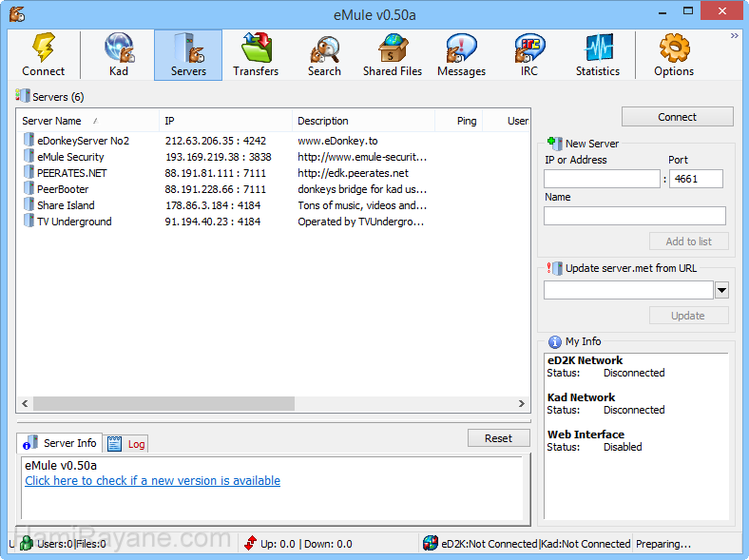The image size is (749, 560).
Task: Switch to the Log tab
Action: click(126, 444)
